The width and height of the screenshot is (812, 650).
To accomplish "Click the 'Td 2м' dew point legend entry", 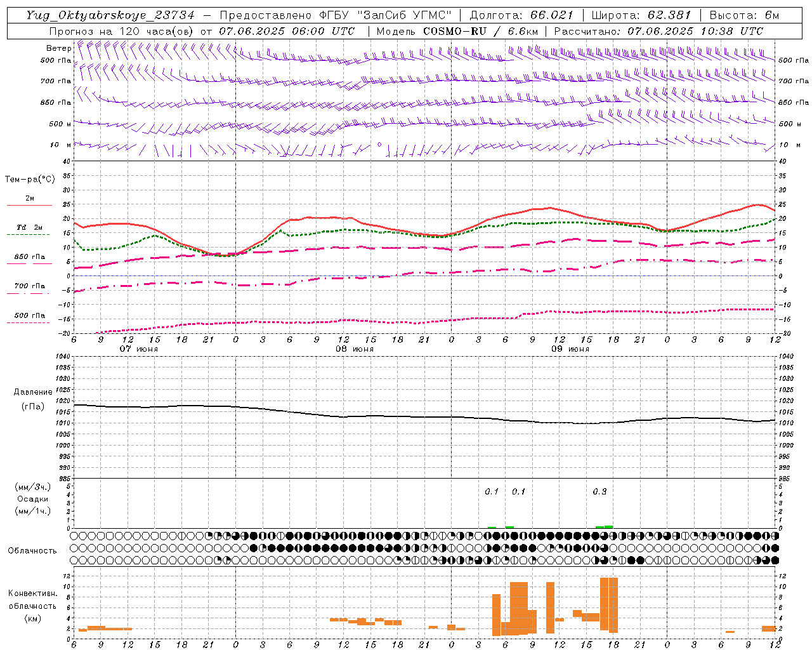I will [30, 227].
